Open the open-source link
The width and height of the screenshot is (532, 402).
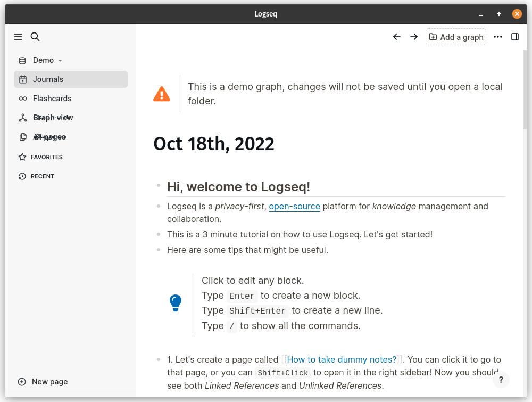click(294, 206)
